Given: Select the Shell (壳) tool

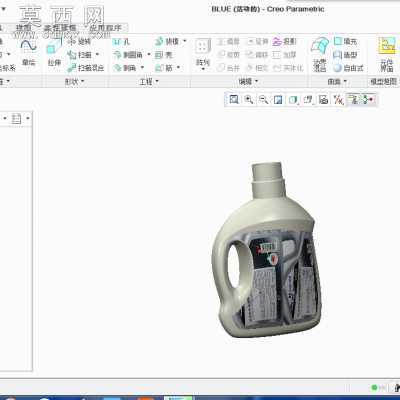Looking at the screenshot, I should pos(164,55).
